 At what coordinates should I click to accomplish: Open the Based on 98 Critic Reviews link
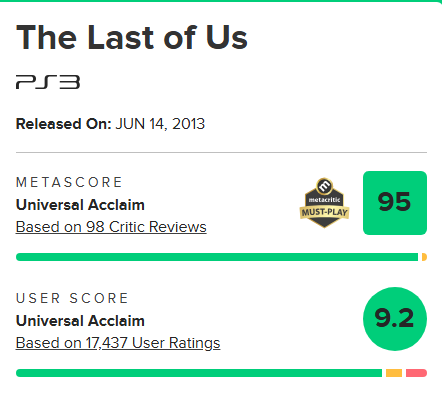coord(111,227)
